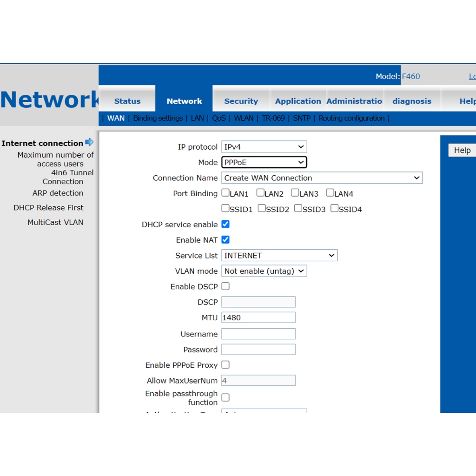476x476 pixels.
Task: Open ARP detection in sidebar
Action: (58, 193)
